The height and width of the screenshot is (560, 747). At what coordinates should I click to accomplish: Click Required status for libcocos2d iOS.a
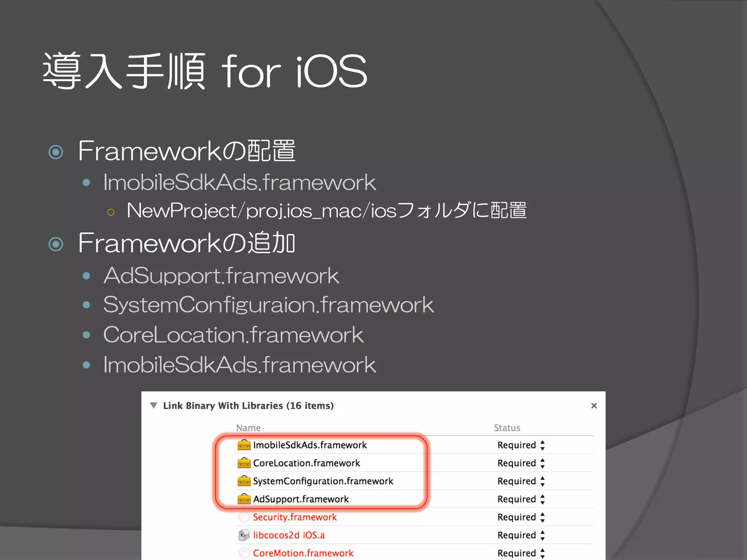[x=516, y=535]
